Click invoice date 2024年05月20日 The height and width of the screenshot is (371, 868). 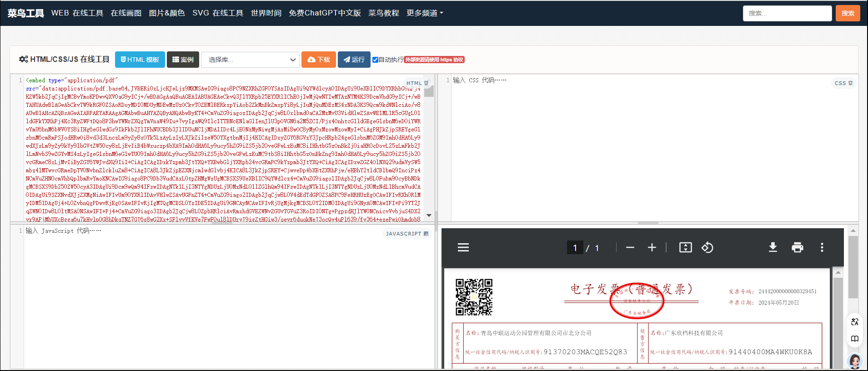(778, 302)
